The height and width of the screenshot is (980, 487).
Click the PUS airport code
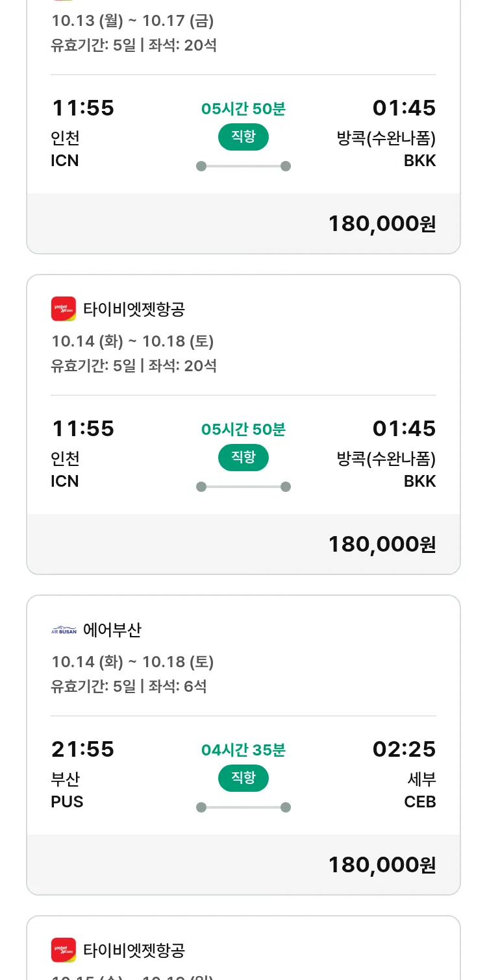(67, 802)
